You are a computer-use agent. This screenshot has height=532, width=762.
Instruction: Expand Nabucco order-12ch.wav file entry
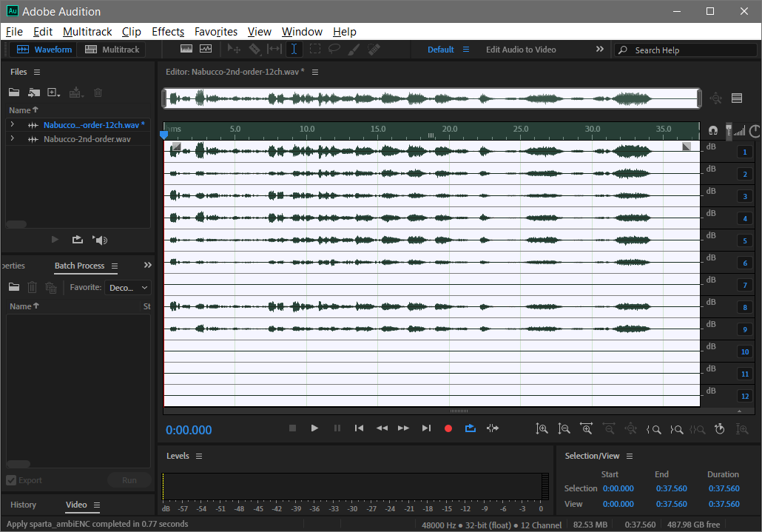(12, 124)
